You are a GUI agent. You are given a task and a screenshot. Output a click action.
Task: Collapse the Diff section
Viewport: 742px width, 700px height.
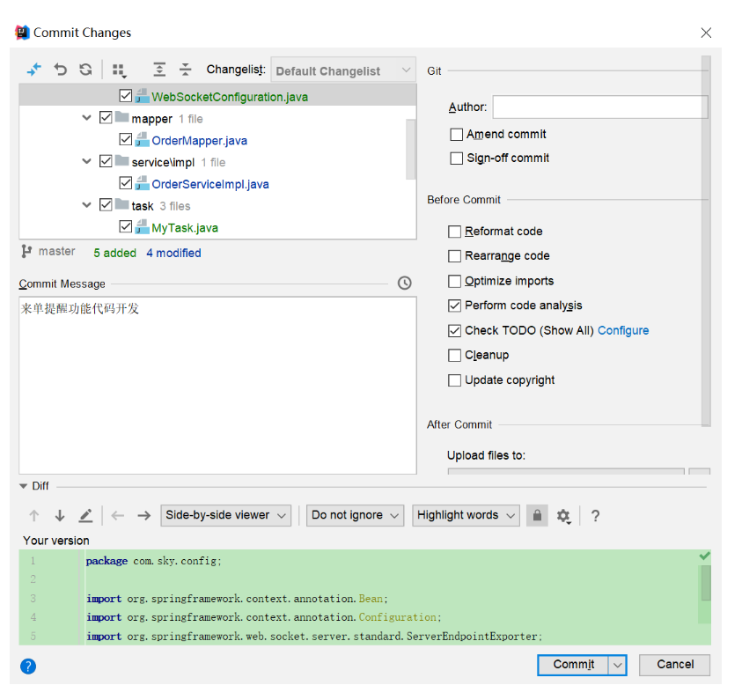coord(23,486)
